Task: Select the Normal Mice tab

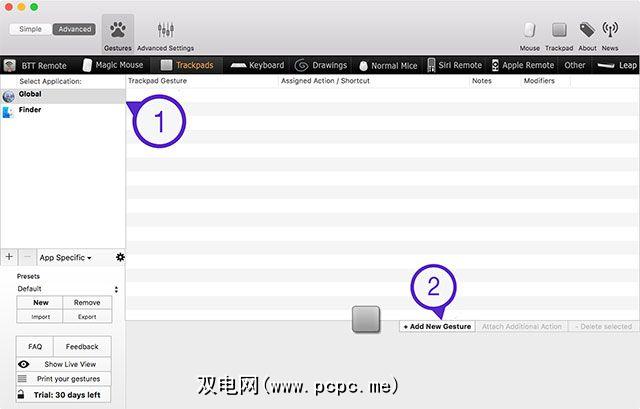Action: [388, 65]
